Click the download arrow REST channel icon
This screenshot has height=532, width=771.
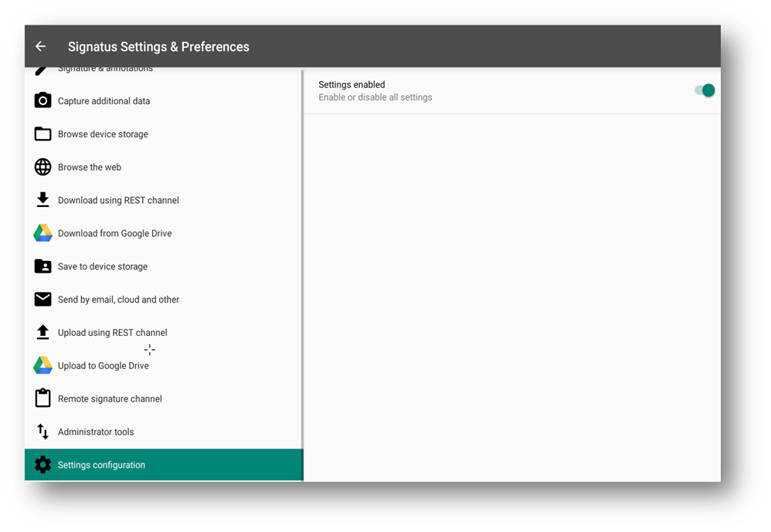click(x=43, y=200)
